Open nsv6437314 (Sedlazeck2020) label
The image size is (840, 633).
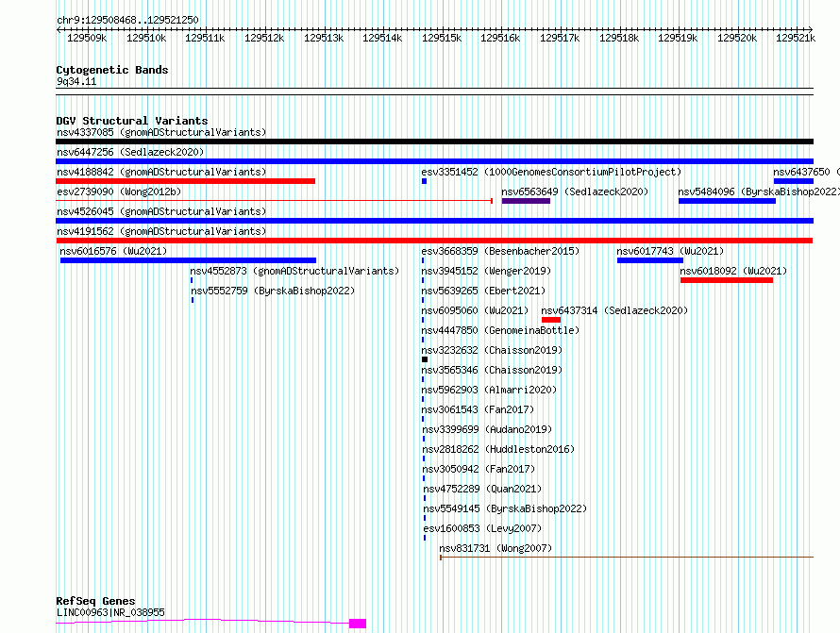pyautogui.click(x=614, y=310)
